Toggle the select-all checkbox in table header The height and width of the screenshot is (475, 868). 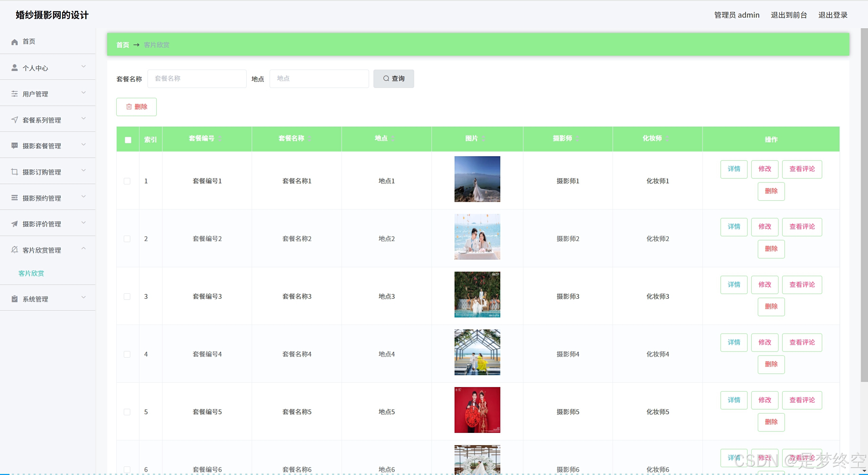[x=128, y=140]
